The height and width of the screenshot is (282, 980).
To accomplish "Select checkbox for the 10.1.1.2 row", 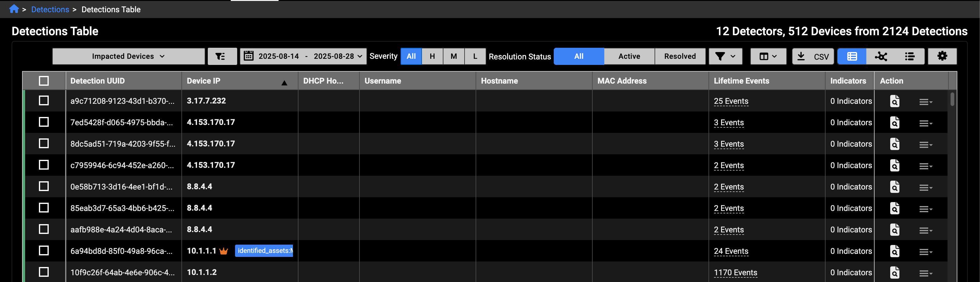I will [44, 272].
